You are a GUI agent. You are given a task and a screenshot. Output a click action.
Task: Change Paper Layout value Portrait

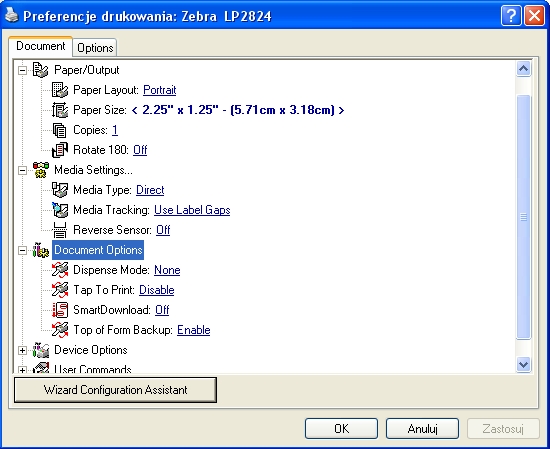160,90
